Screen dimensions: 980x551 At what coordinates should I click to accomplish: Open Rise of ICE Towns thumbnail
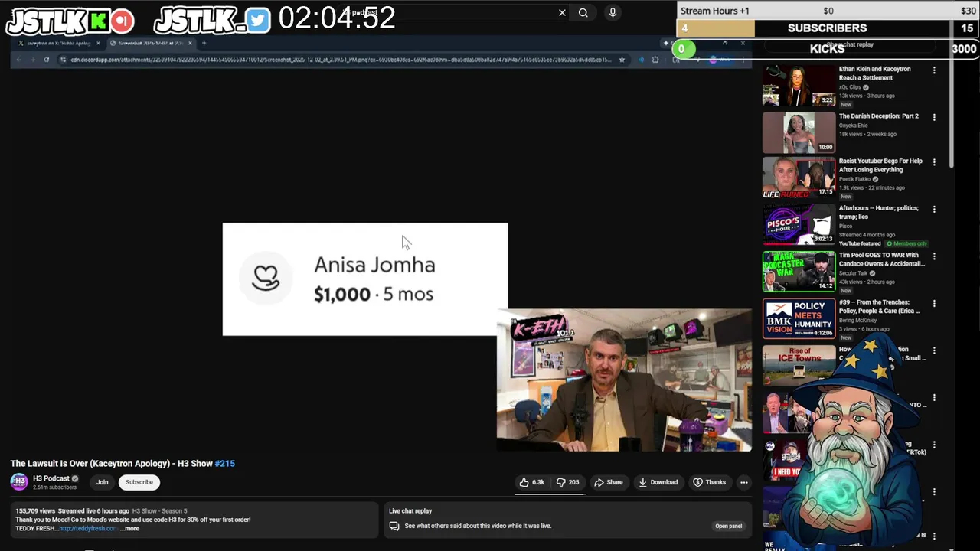(x=799, y=365)
